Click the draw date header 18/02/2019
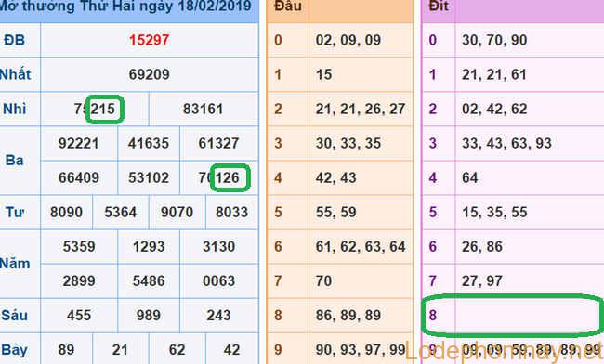 pyautogui.click(x=215, y=6)
